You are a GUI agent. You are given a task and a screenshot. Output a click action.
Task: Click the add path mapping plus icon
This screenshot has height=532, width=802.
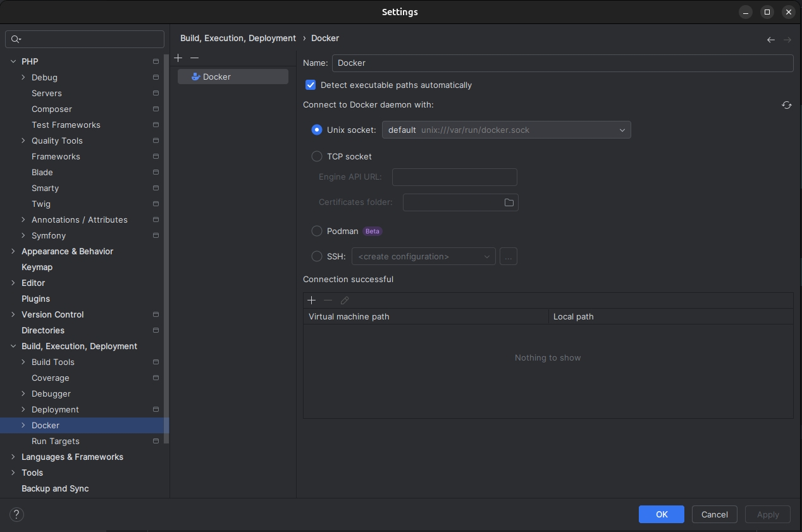(x=311, y=300)
